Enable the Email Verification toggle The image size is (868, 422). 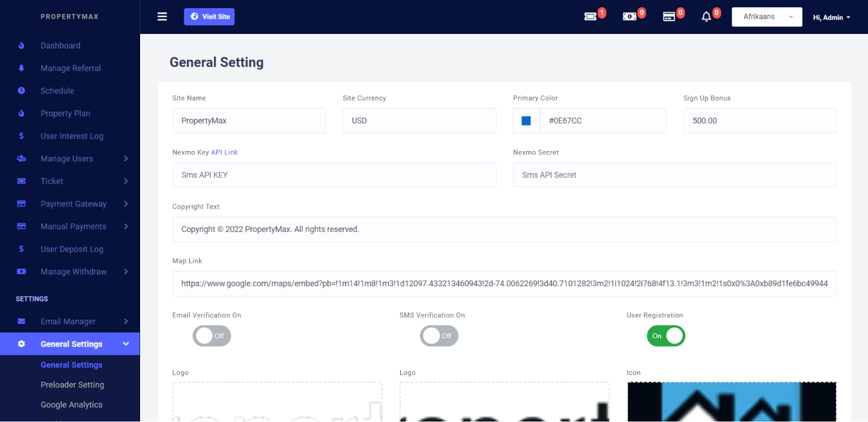(212, 336)
